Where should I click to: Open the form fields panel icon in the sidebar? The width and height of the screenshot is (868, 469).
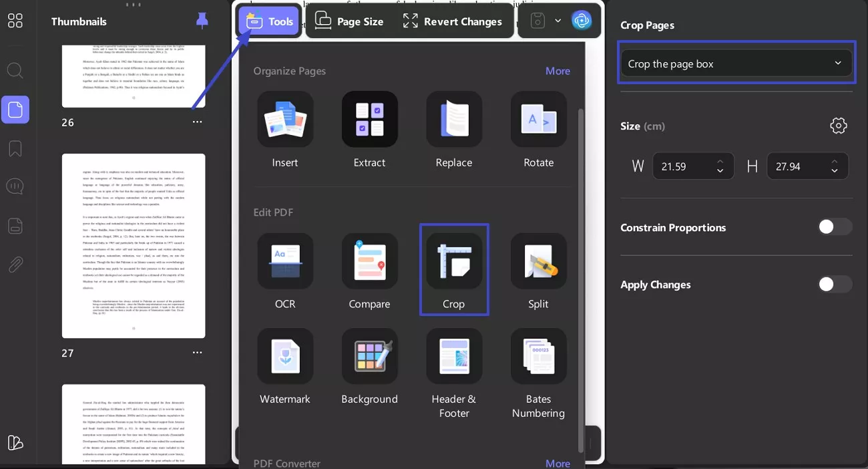click(x=15, y=226)
